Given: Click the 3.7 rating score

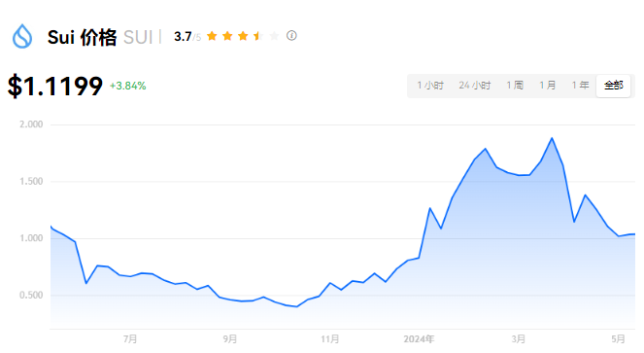Looking at the screenshot, I should 183,37.
